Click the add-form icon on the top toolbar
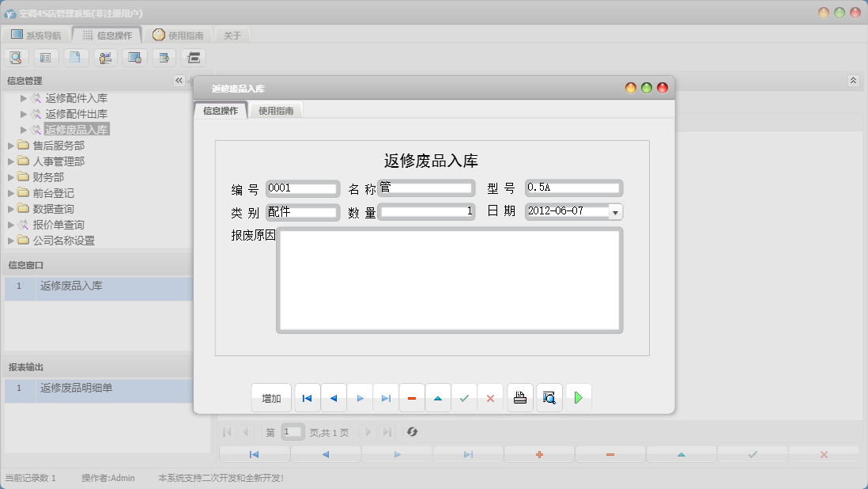 164,57
